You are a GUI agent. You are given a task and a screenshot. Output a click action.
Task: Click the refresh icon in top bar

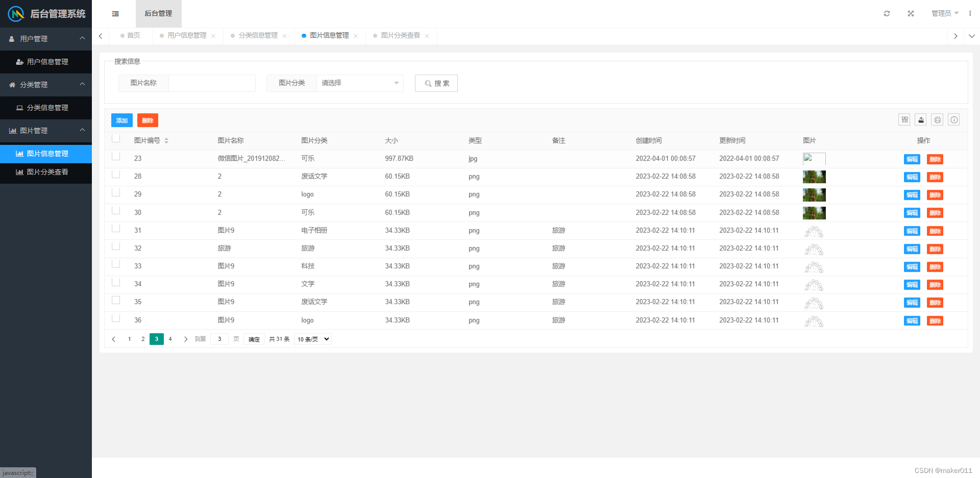[x=887, y=14]
